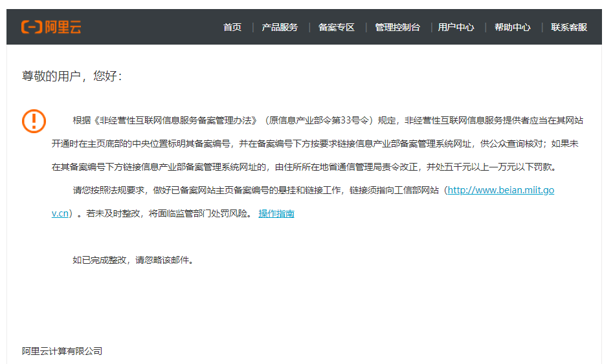
Task: Click text 原信息产业部令第33号令
Action: (318, 120)
